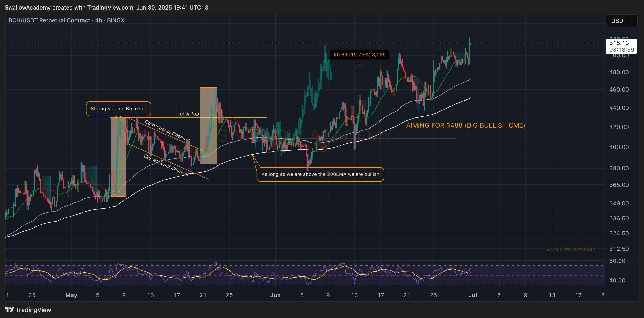Click the 336.50 price axis label
The image size is (644, 318).
[619, 218]
